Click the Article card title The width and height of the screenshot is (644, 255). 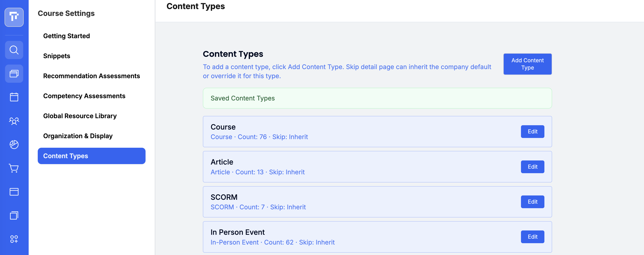coord(222,162)
